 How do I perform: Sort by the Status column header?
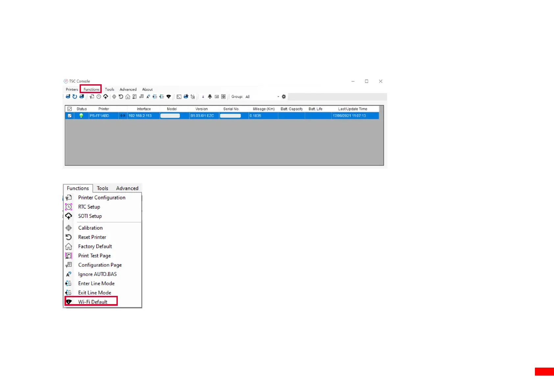[82, 109]
